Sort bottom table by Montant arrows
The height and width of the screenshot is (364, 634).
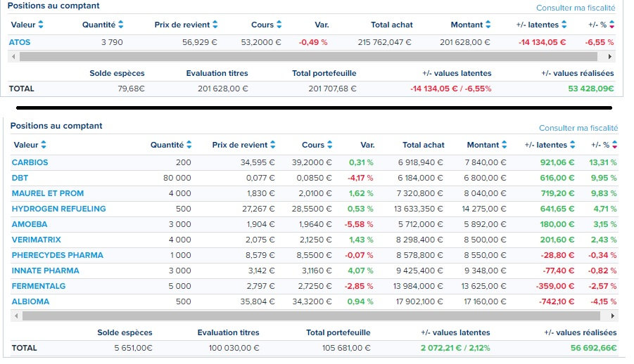[505, 145]
